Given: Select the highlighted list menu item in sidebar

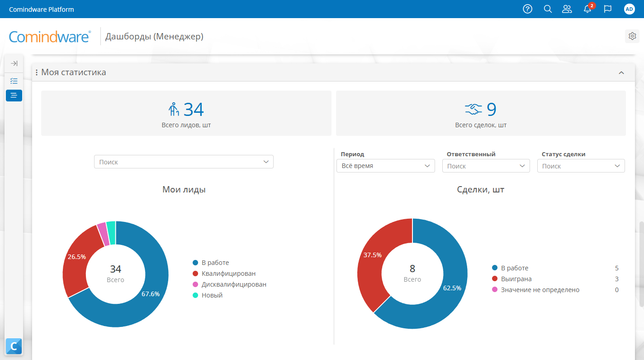Looking at the screenshot, I should (14, 95).
